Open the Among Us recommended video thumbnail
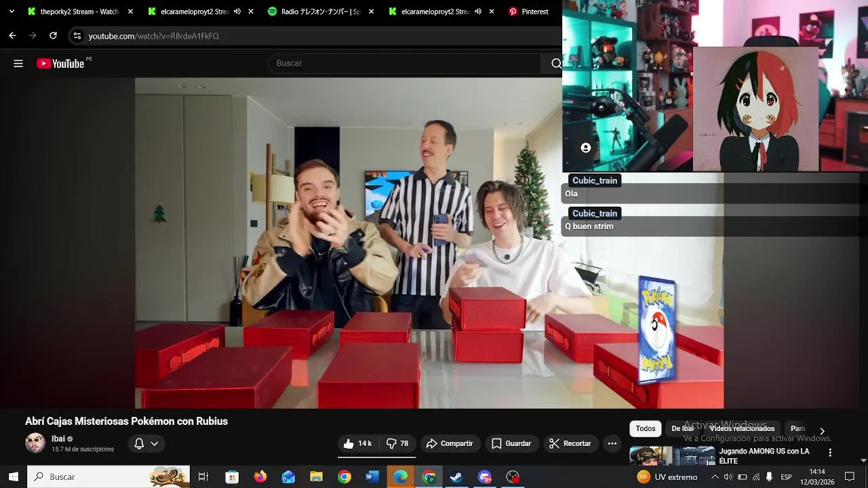This screenshot has height=488, width=868. point(671,455)
